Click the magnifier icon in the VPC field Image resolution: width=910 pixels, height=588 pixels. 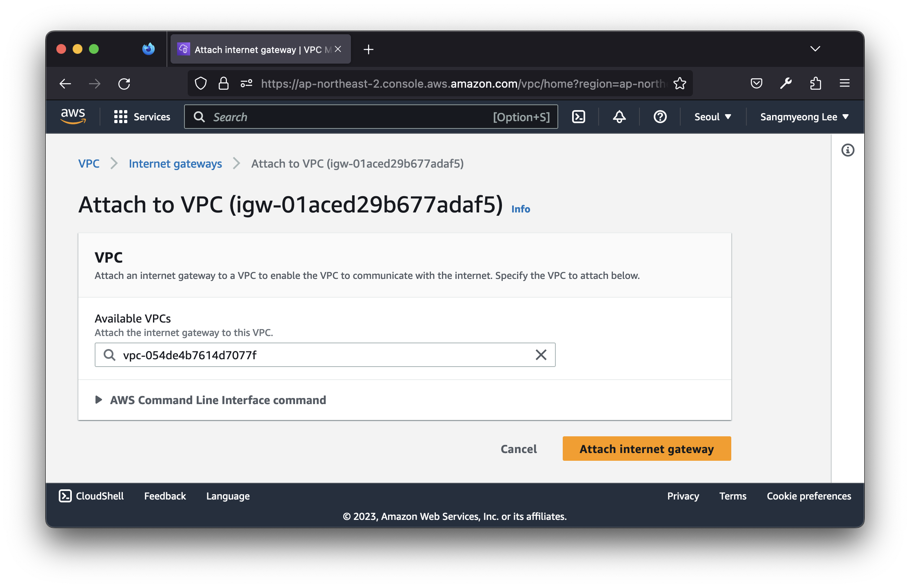coord(109,355)
